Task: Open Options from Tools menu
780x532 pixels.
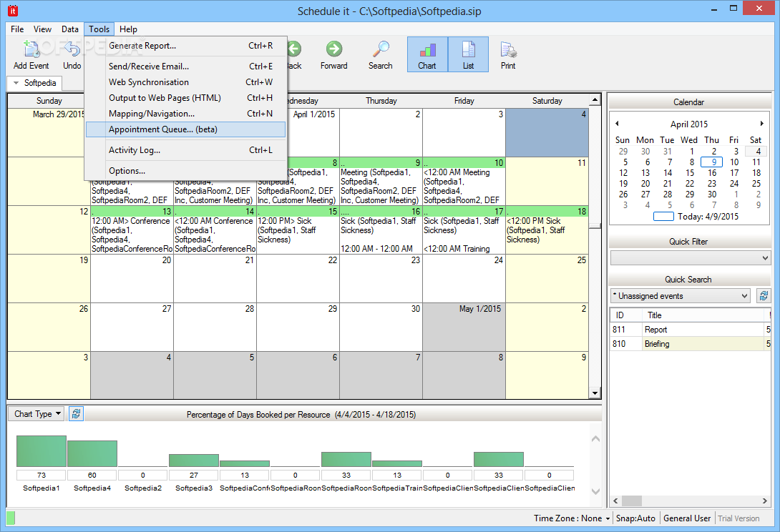Action: point(185,171)
